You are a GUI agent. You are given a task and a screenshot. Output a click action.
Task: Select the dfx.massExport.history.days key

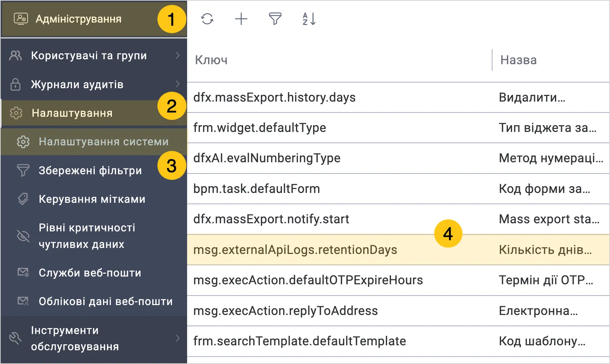click(274, 97)
